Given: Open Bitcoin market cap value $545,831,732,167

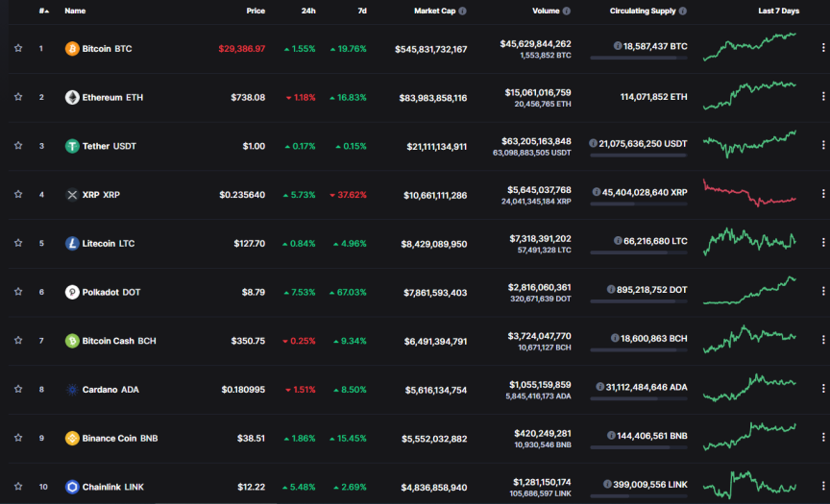Looking at the screenshot, I should (x=431, y=49).
